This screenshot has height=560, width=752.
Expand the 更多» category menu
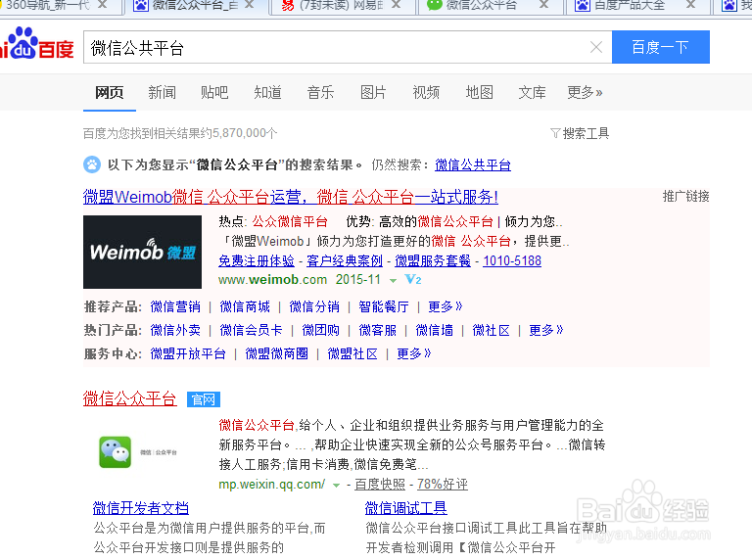click(585, 93)
